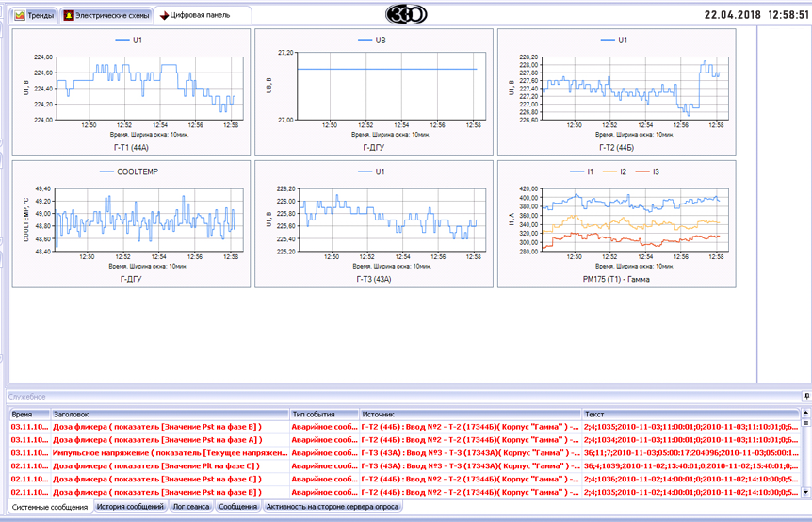Open the Сообщения bottom tab
Image resolution: width=812 pixels, height=522 pixels.
click(x=237, y=507)
